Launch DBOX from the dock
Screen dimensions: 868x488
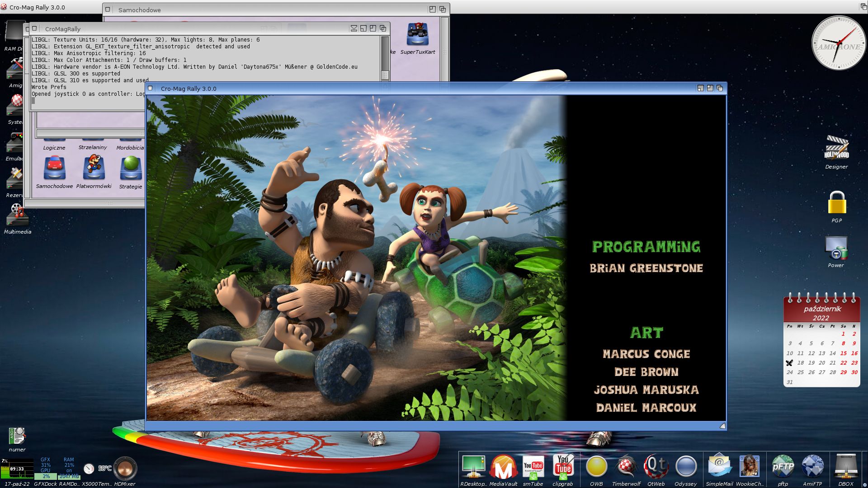846,466
